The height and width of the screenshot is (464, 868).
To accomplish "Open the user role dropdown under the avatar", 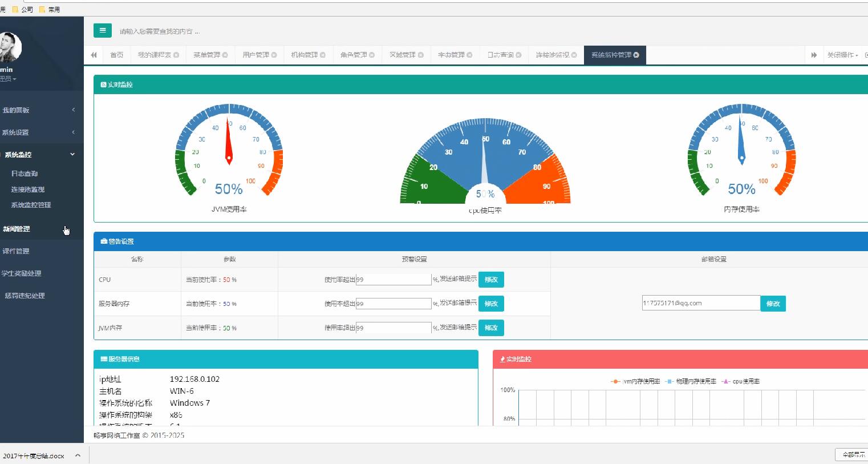I will pos(8,79).
